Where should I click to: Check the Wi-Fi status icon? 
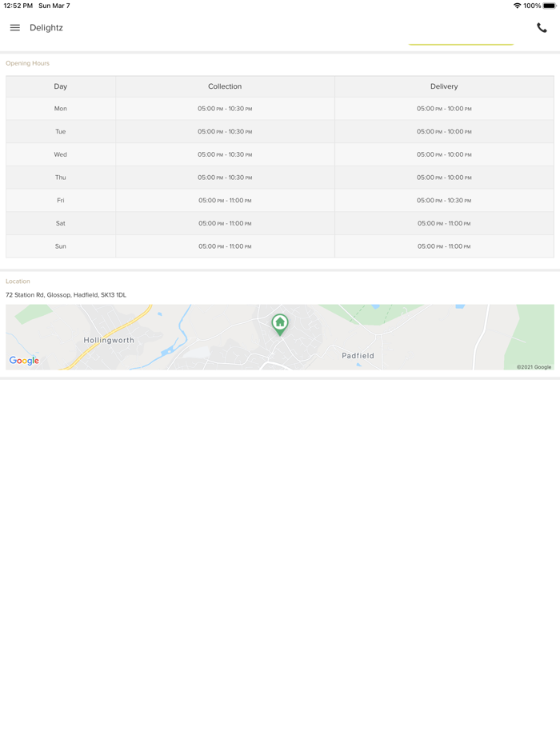517,6
